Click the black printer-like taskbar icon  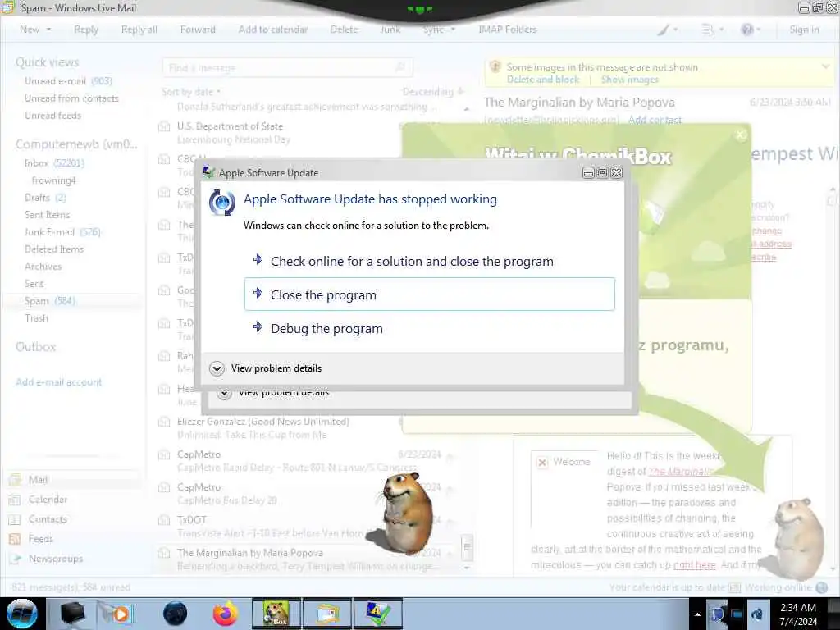click(x=72, y=614)
